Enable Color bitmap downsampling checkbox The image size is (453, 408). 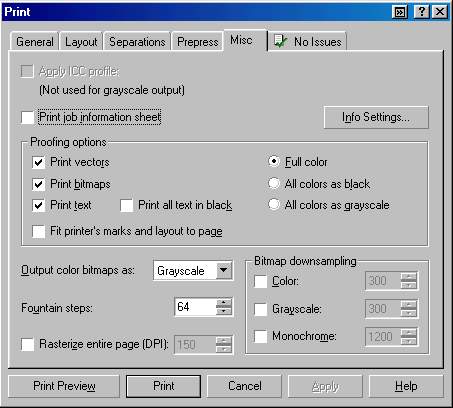260,281
